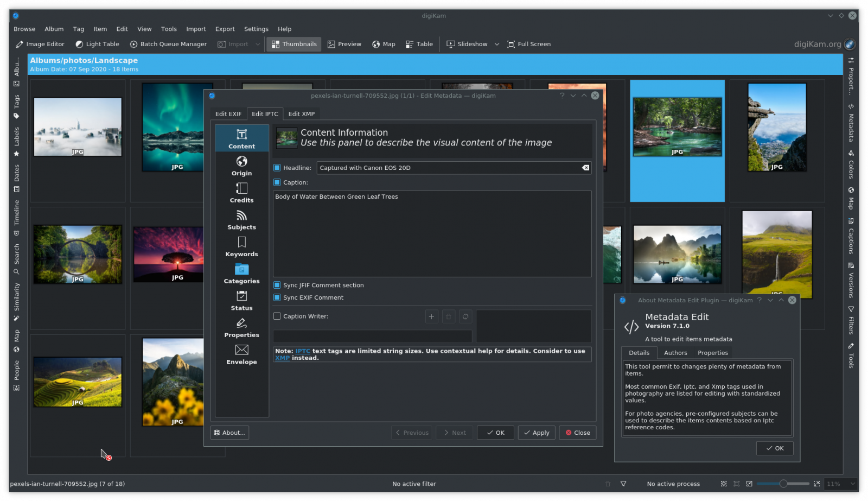Open the Light Table tool

97,44
